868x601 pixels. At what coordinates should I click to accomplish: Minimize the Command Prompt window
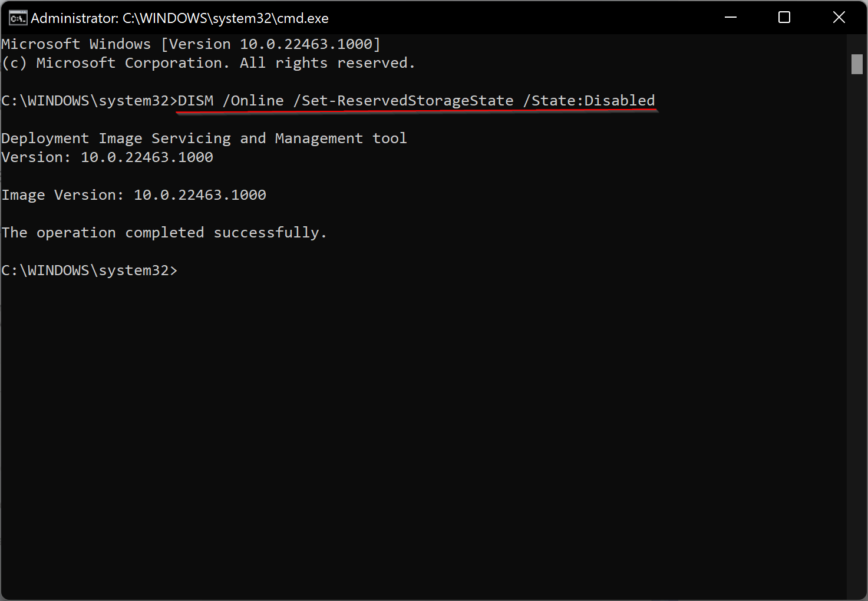[x=731, y=18]
